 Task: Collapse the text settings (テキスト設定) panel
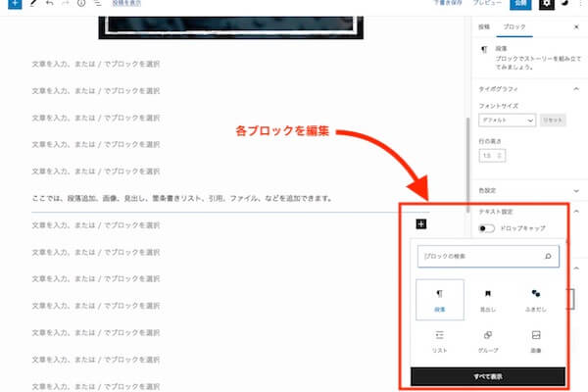coord(576,212)
